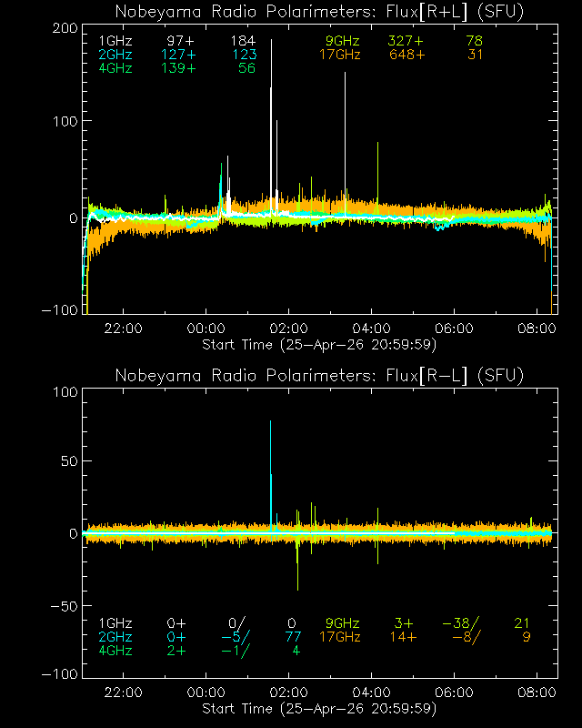Click the bottom plot title Flux[R-L]

click(319, 375)
